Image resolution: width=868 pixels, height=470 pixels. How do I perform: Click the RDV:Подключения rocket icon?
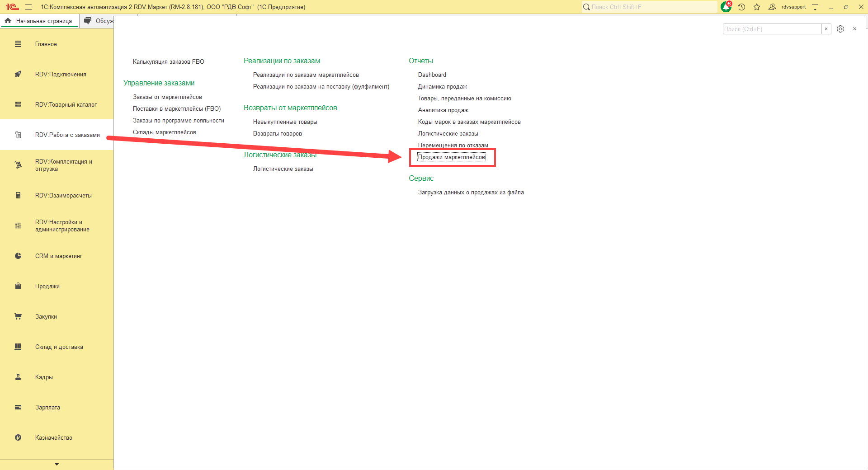tap(18, 74)
